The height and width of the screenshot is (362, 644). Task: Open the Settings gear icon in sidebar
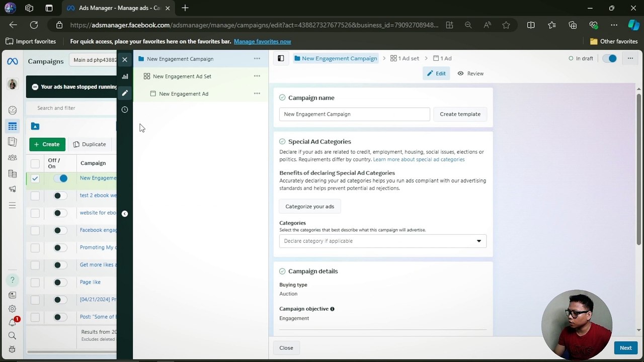[x=13, y=309]
